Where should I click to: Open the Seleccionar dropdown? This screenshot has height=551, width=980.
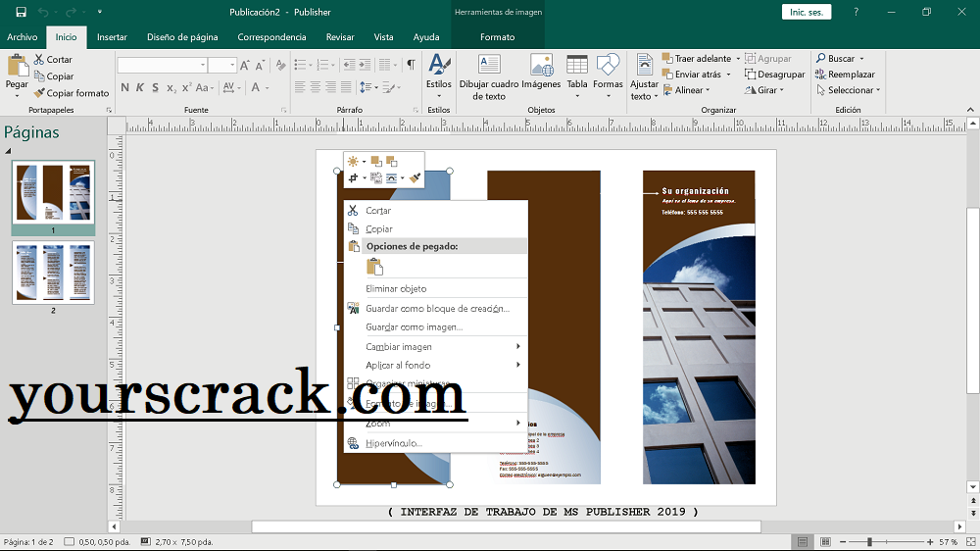click(x=848, y=90)
